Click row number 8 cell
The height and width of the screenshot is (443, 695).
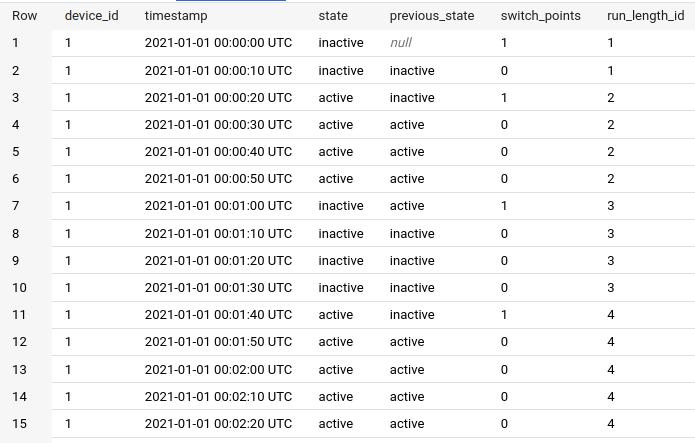click(x=15, y=233)
